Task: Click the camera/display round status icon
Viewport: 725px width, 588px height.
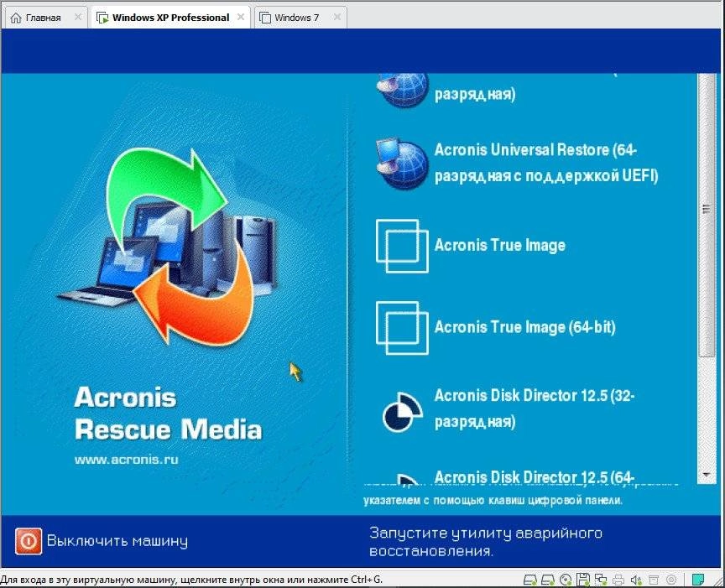Action: click(x=671, y=580)
